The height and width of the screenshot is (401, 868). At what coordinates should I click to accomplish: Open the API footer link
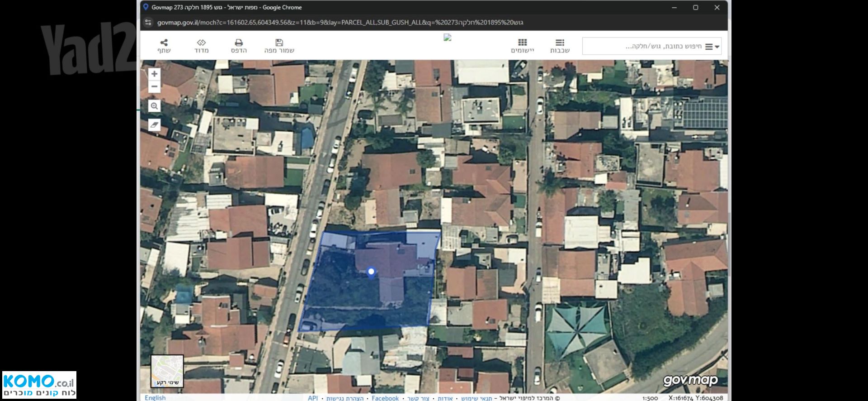[313, 398]
